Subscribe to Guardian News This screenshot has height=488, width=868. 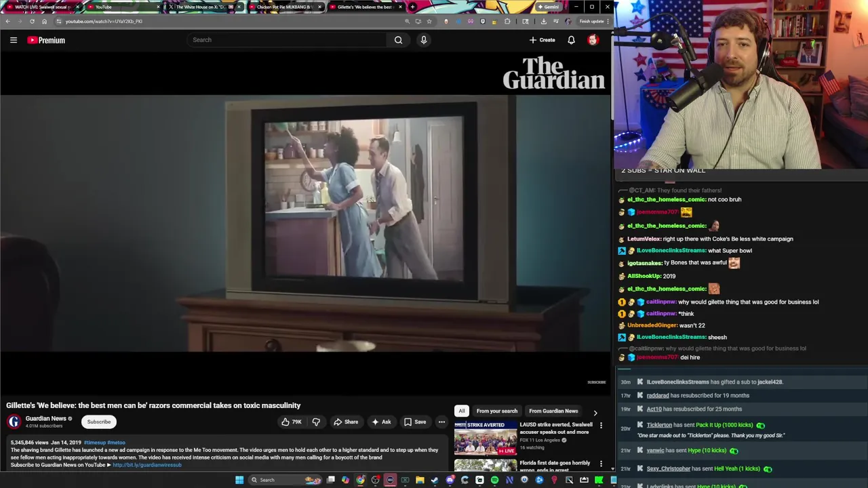99,422
